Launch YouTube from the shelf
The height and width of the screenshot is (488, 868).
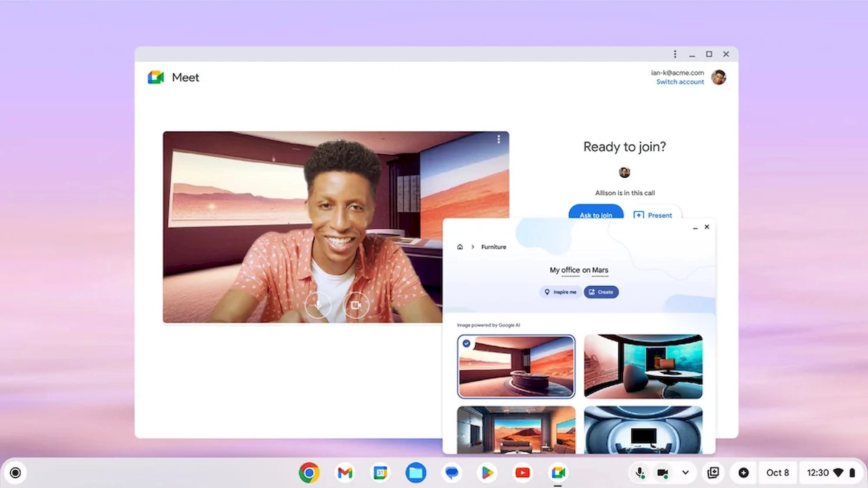522,473
